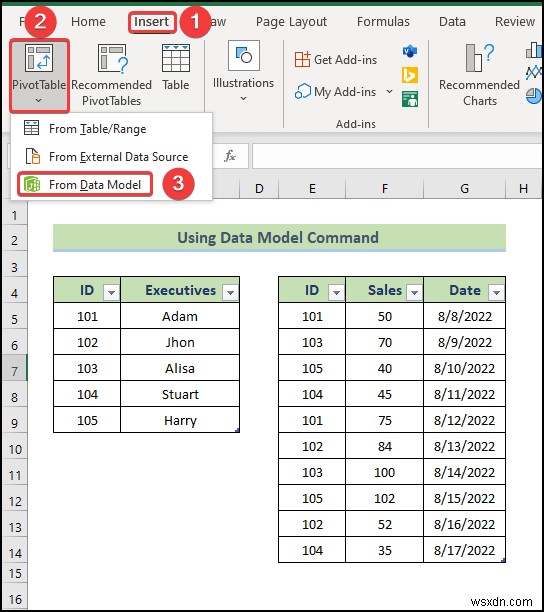The image size is (544, 612).
Task: Select the cell containing Adam
Action: pyautogui.click(x=180, y=316)
